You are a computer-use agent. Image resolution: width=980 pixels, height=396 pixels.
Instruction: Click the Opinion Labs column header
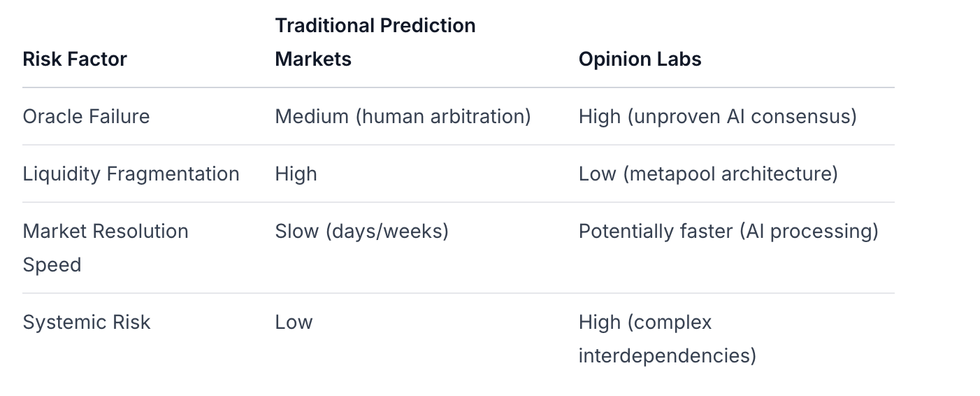pyautogui.click(x=640, y=59)
